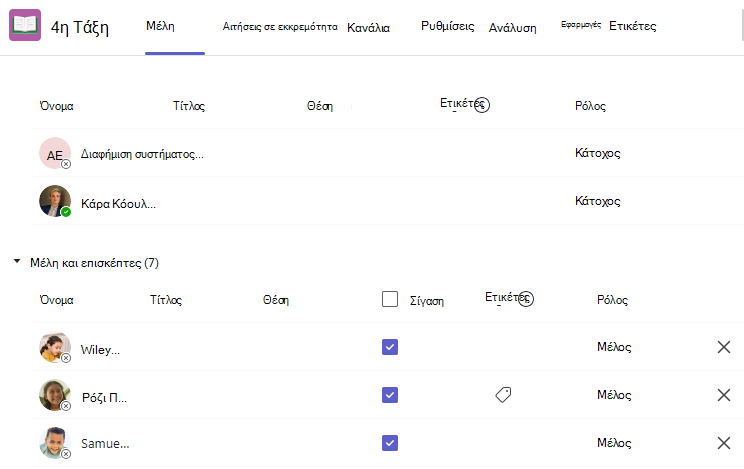Click the 4η Τάξη team book icon

[x=25, y=25]
